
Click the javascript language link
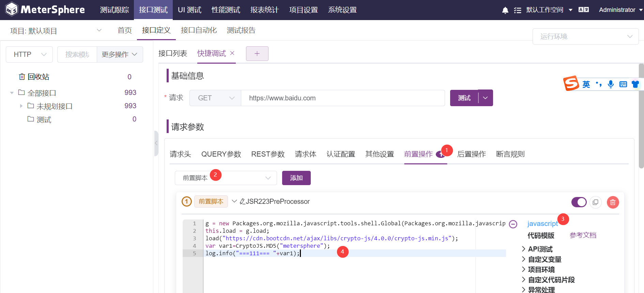pyautogui.click(x=542, y=224)
